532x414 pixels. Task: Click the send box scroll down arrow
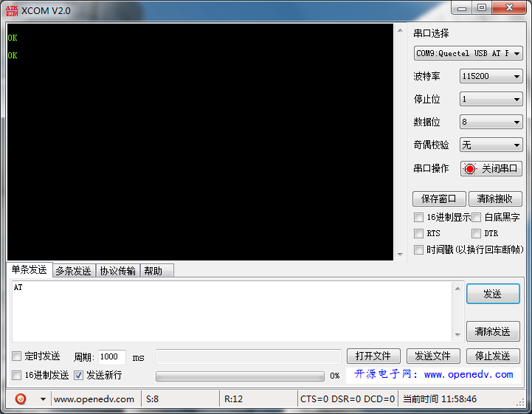457,334
